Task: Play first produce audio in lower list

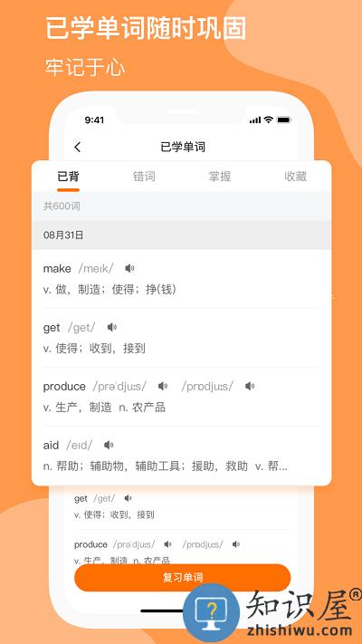Action: tap(167, 544)
